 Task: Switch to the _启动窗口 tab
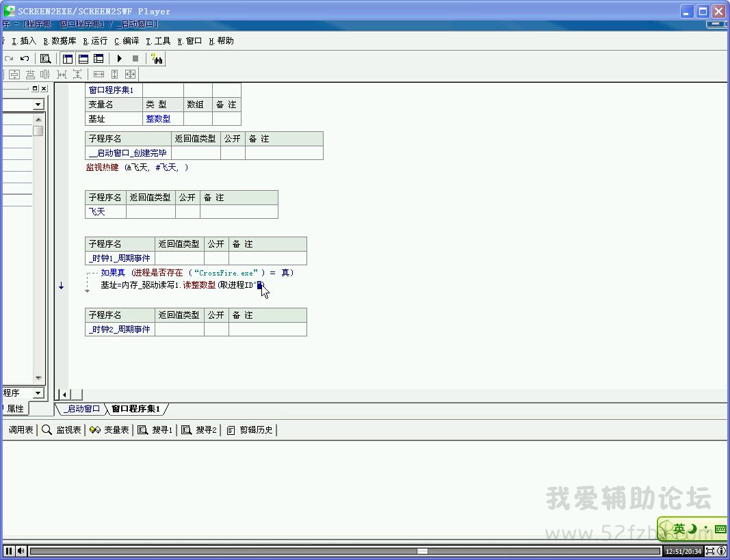81,409
